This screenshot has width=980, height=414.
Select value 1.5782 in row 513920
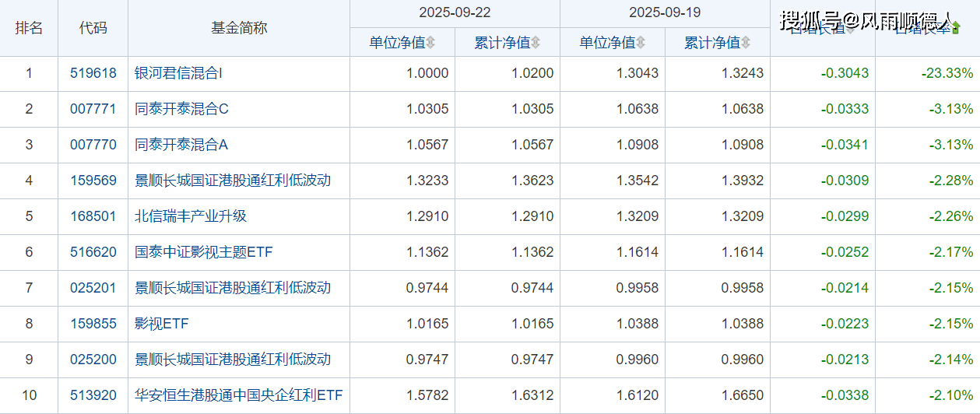[427, 395]
